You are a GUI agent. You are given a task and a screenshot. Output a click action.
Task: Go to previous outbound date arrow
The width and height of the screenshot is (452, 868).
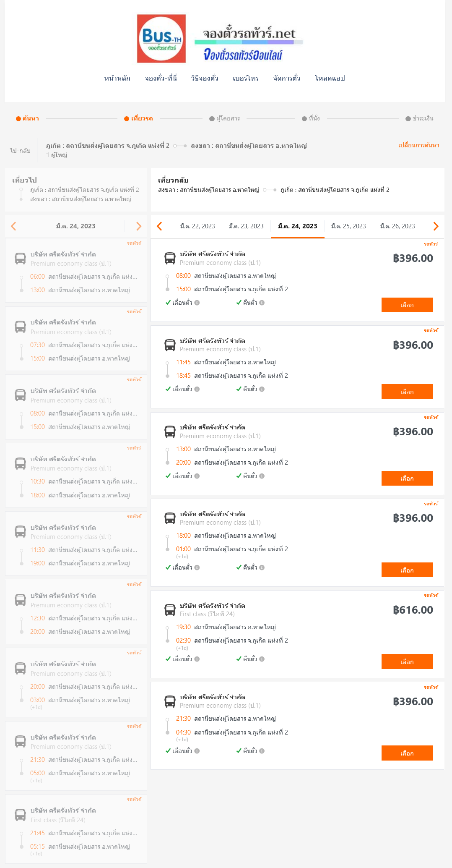point(13,226)
